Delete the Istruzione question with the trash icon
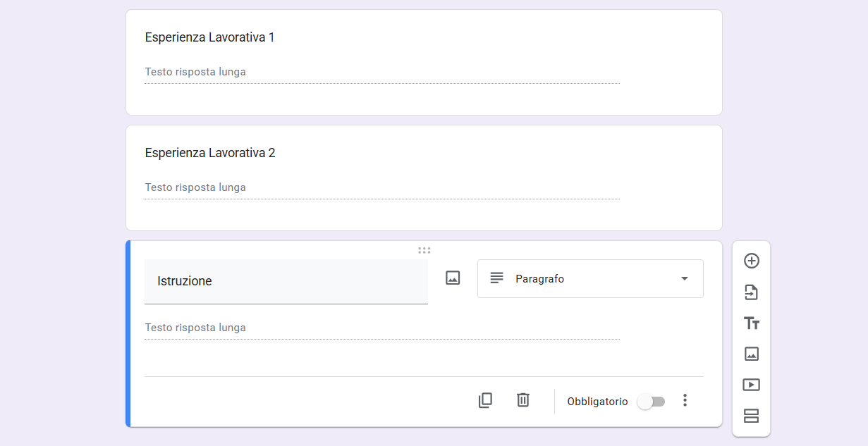 coord(522,399)
